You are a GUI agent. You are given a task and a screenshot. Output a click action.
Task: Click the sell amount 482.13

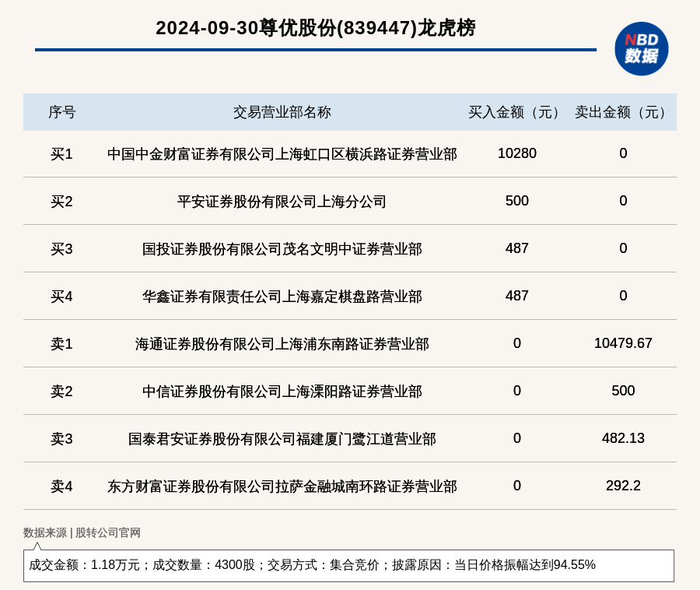(623, 437)
